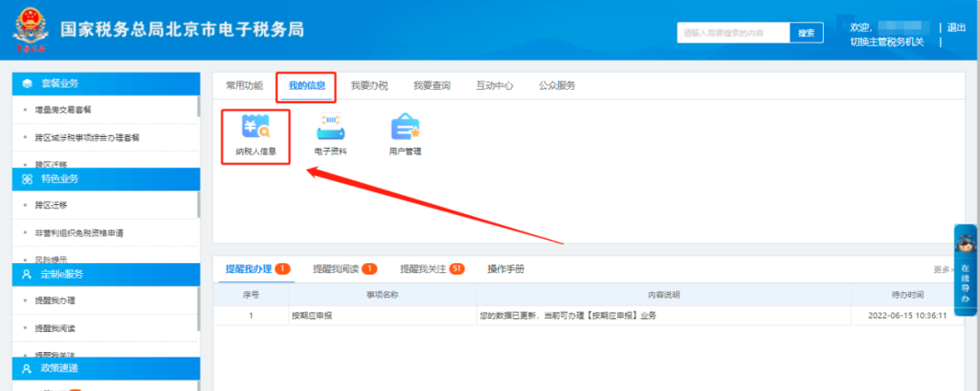This screenshot has width=980, height=391.
Task: Switch to the 常用功能 tab
Action: [244, 86]
